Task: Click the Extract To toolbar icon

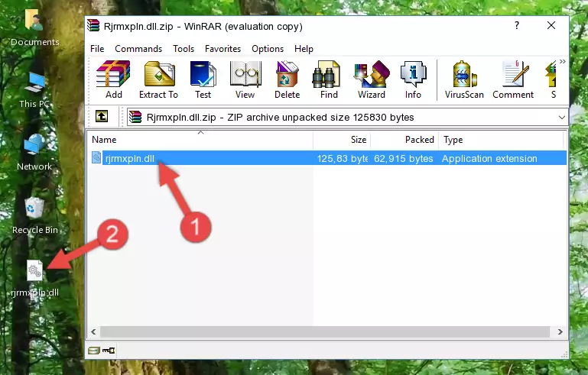Action: [x=158, y=79]
